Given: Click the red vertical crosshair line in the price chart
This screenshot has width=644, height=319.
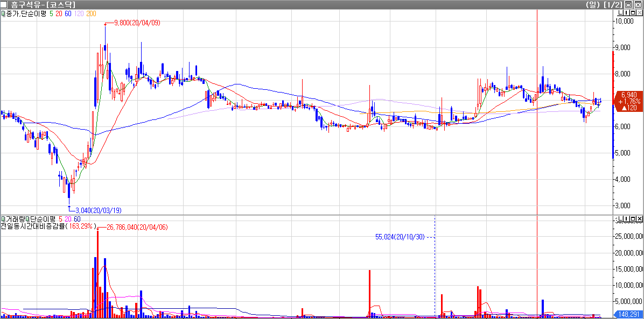Looking at the screenshot, I should click(x=537, y=112).
